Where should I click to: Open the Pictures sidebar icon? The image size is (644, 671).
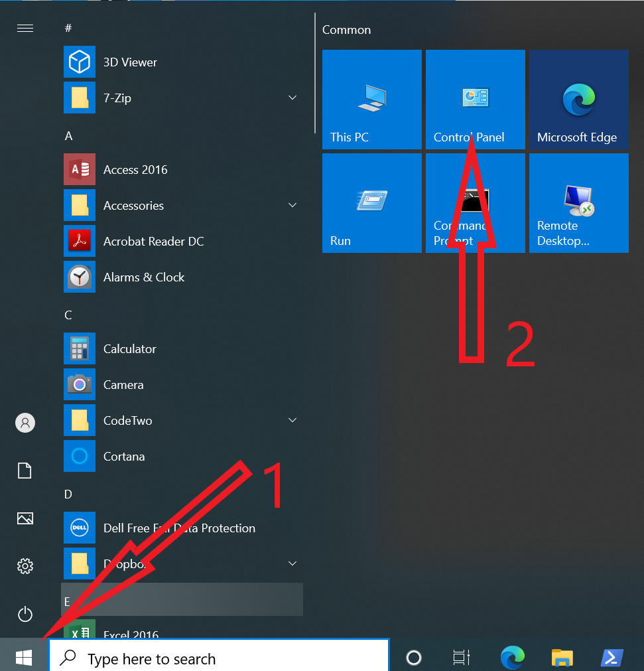click(25, 518)
